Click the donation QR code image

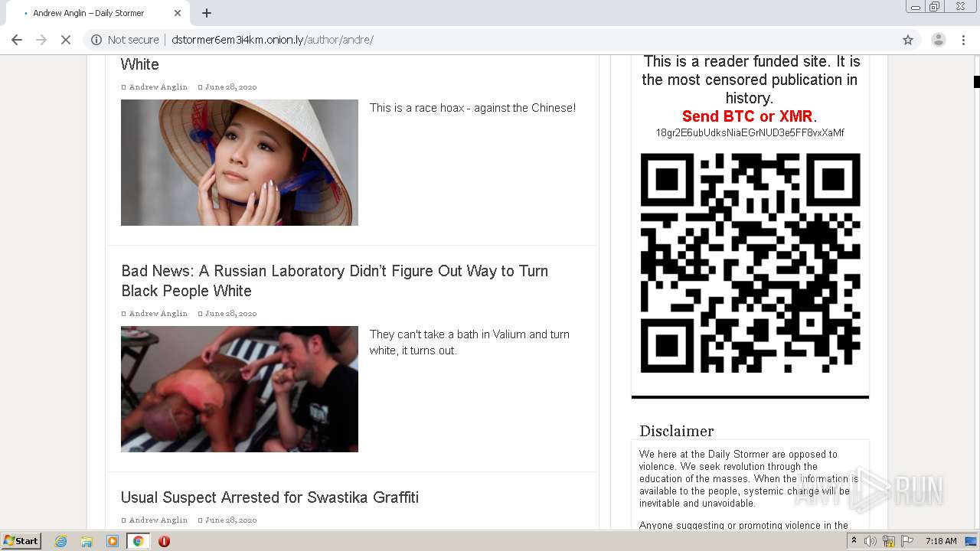tap(750, 262)
